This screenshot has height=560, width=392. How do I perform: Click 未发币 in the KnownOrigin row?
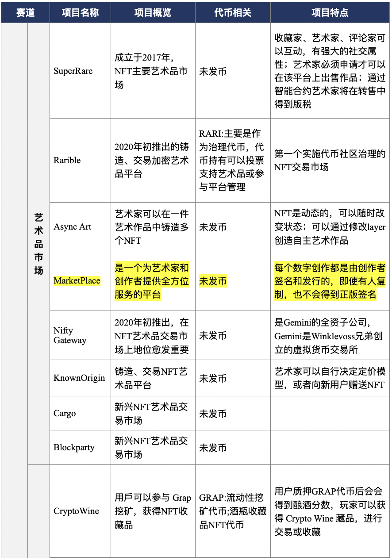(x=213, y=378)
